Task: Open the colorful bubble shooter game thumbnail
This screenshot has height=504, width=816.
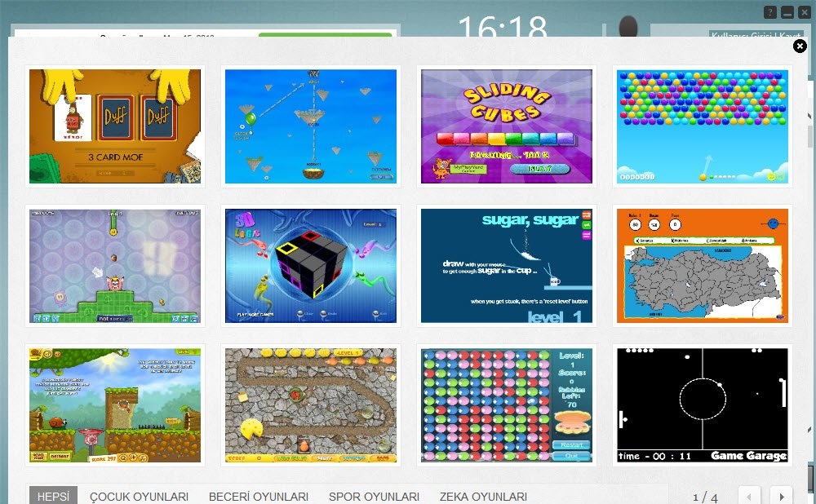Action: pyautogui.click(x=703, y=126)
